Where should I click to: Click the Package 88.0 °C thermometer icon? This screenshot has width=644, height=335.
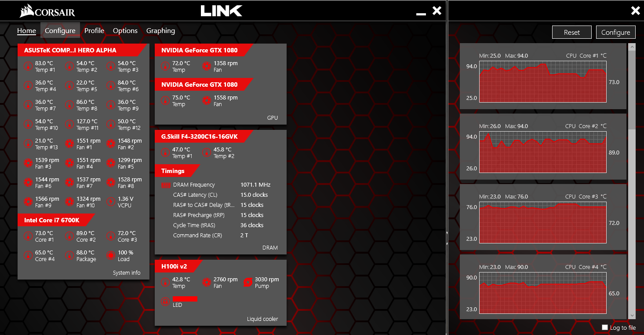point(69,256)
